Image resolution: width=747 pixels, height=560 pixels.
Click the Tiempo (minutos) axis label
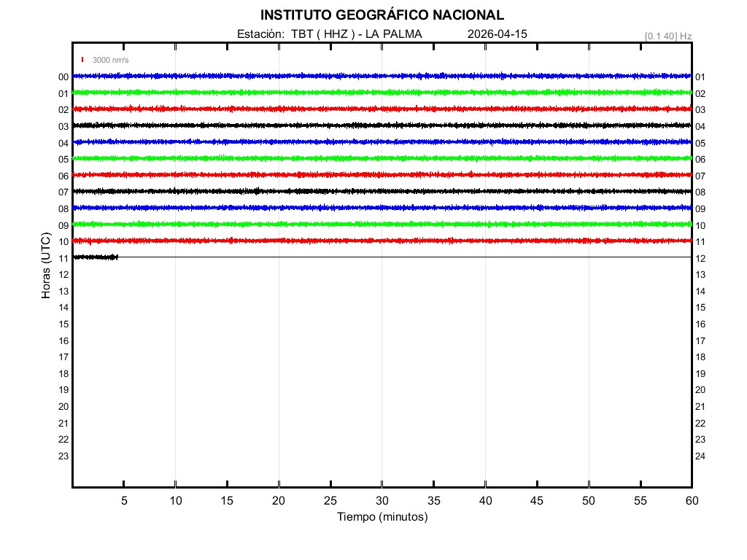click(x=382, y=517)
